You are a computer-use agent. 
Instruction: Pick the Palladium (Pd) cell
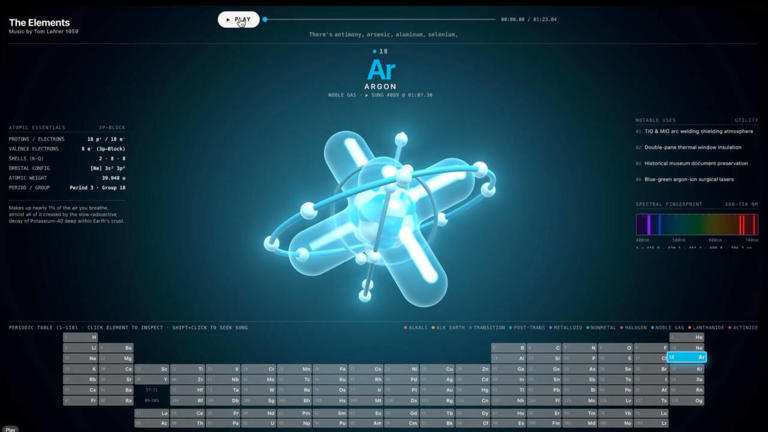coord(401,380)
